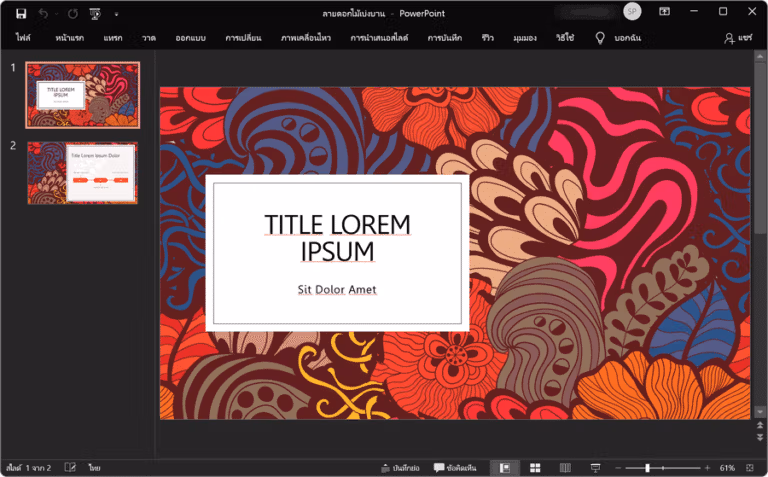Open the การบันทึก (Recording) tab
This screenshot has height=477, width=768.
tap(444, 38)
